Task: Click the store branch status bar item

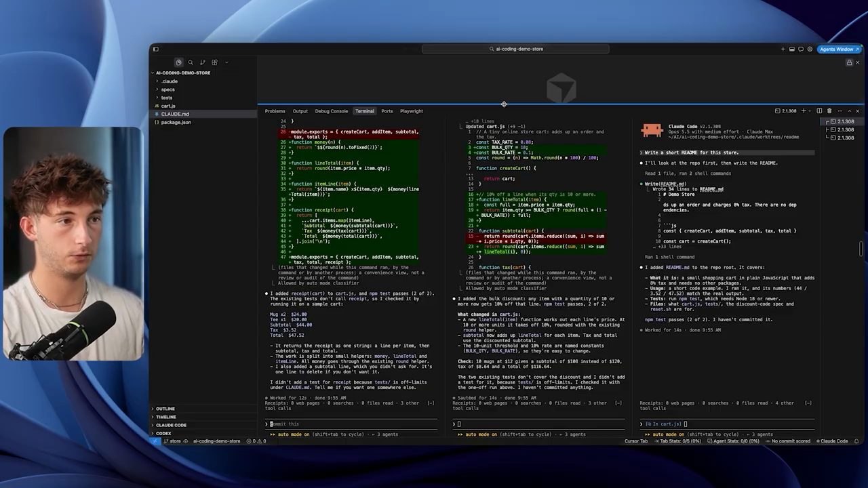Action: point(173,441)
